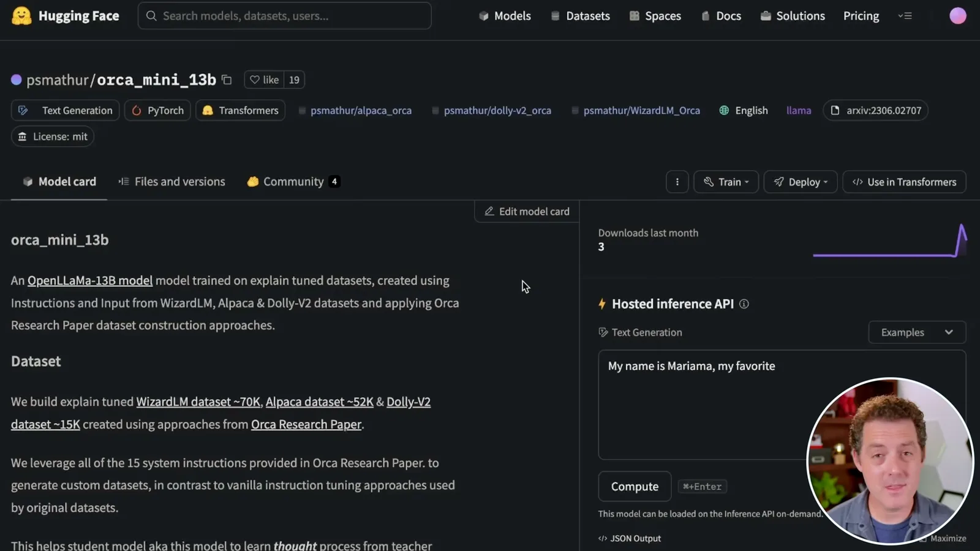
Task: Open the extra navigation menu icon
Action: tap(905, 16)
